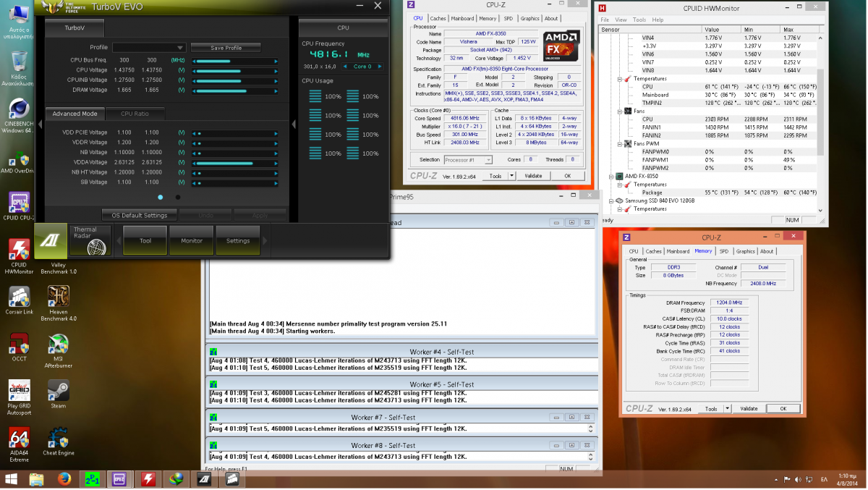Select the second page dot in TurboV

pyautogui.click(x=178, y=197)
